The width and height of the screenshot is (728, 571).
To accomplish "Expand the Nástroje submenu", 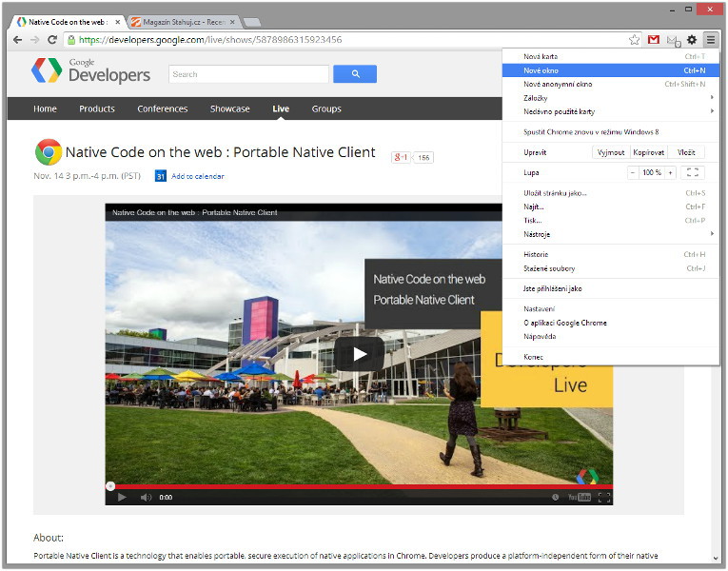I will pos(611,234).
